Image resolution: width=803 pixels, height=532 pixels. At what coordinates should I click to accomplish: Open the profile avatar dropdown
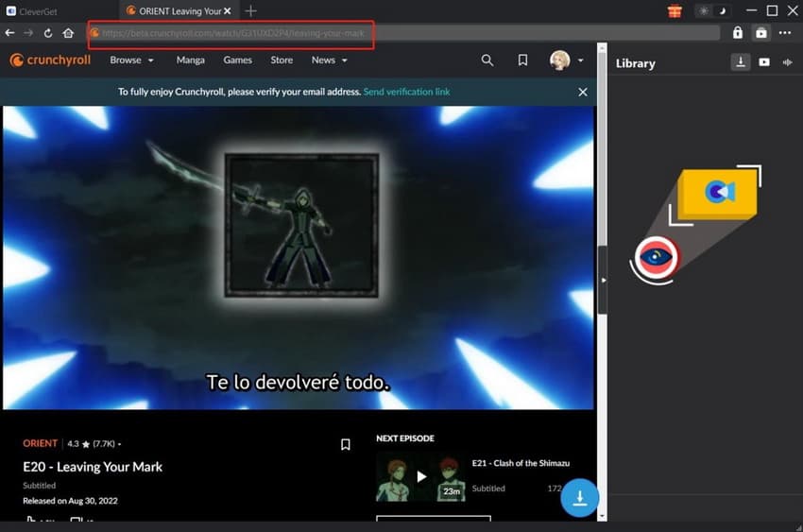[x=567, y=60]
